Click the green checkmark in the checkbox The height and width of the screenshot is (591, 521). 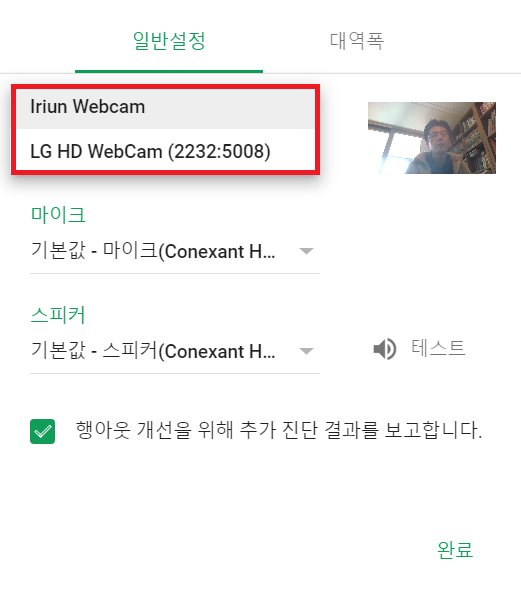[x=43, y=431]
